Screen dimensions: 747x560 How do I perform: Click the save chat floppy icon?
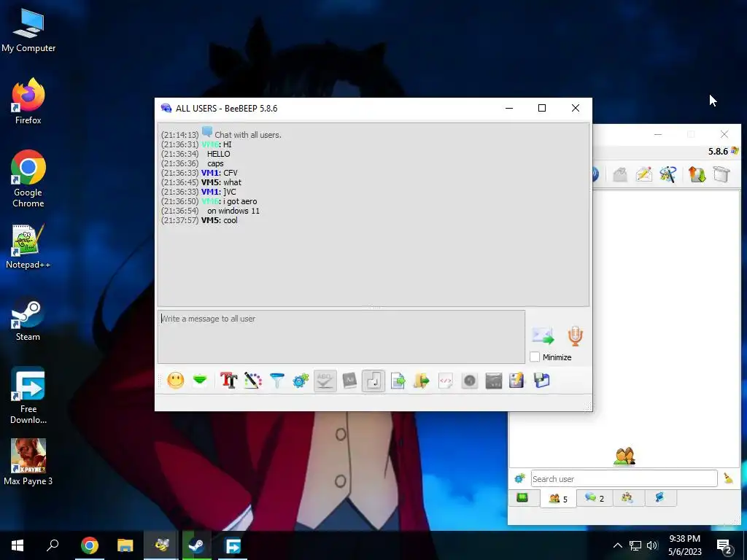coord(542,381)
